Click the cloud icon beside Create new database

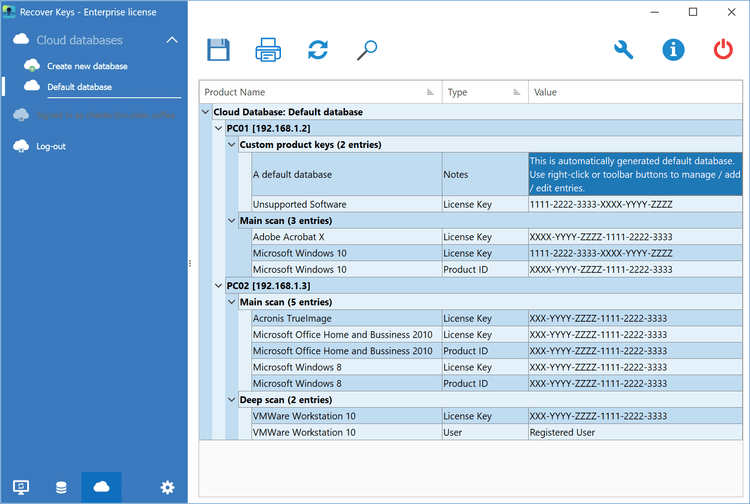pos(32,66)
